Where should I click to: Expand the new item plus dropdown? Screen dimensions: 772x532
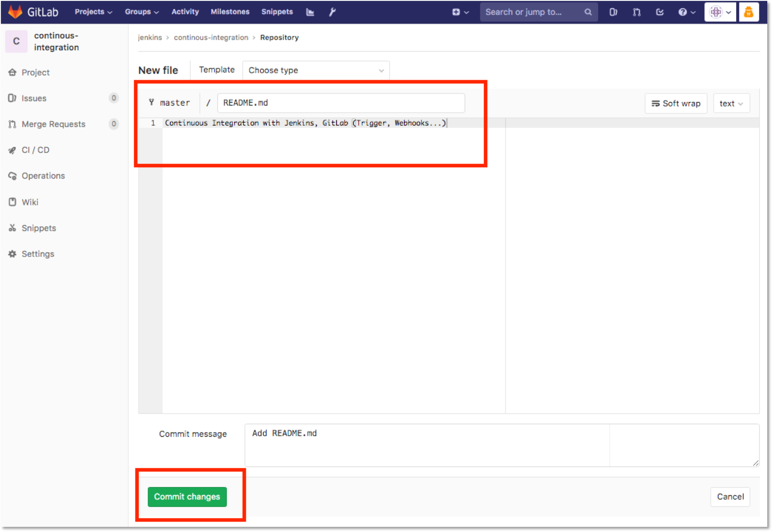click(460, 12)
